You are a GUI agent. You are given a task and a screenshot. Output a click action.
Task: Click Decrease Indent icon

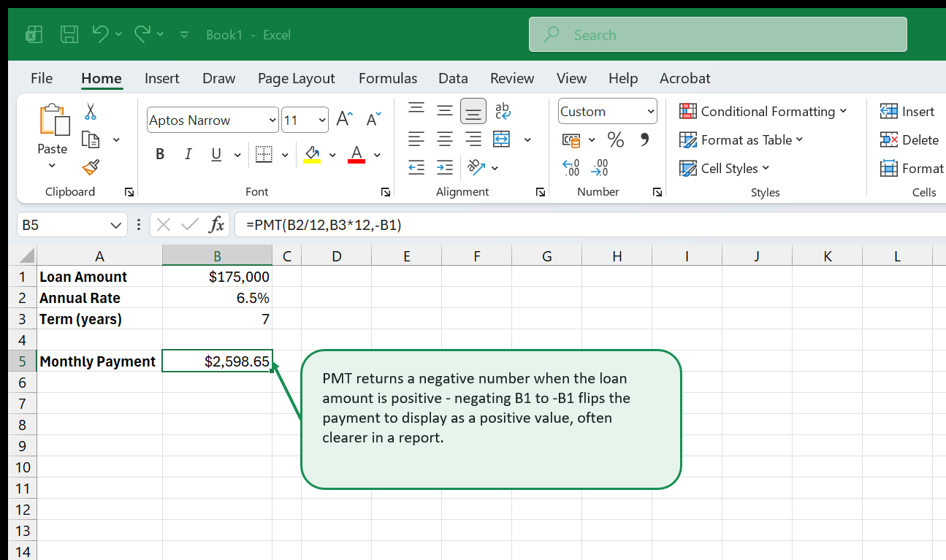pos(416,167)
